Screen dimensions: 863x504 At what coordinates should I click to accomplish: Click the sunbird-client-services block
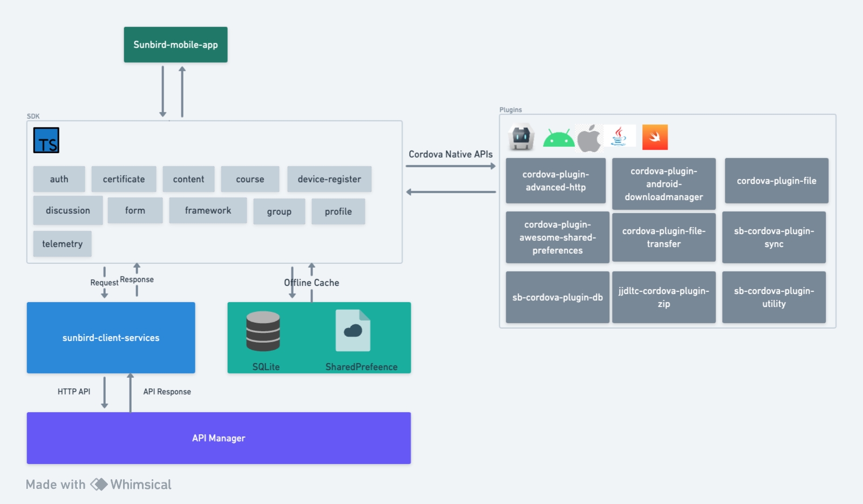(111, 338)
